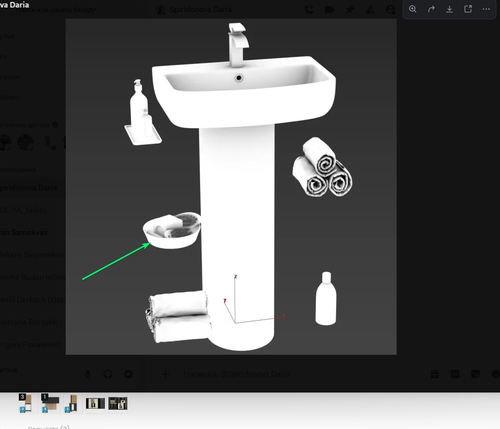This screenshot has width=500, height=429.
Task: Open the Sinyatnikov conversation
Action: click(x=32, y=255)
